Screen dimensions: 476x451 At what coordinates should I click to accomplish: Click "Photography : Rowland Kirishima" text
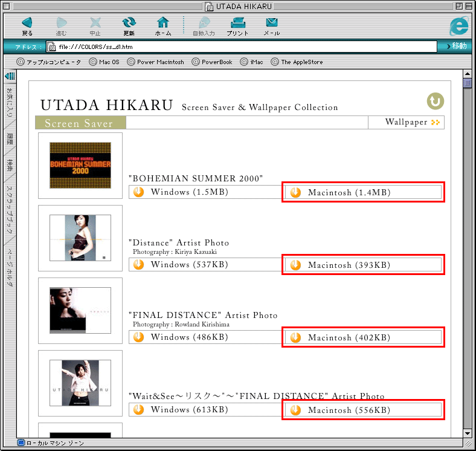(x=181, y=324)
